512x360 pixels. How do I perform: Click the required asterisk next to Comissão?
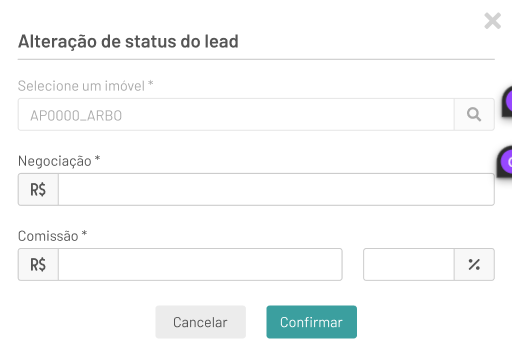84,233
